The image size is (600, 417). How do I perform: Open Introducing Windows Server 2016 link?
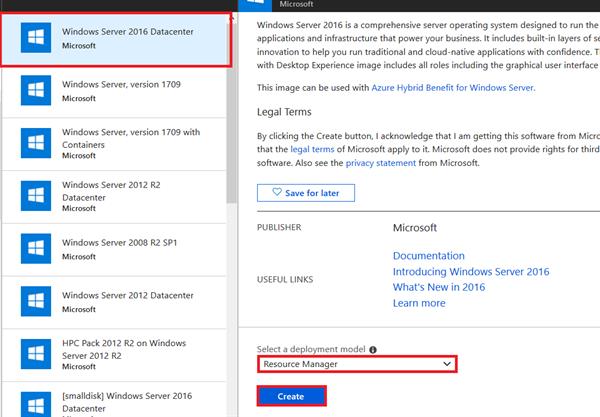470,272
